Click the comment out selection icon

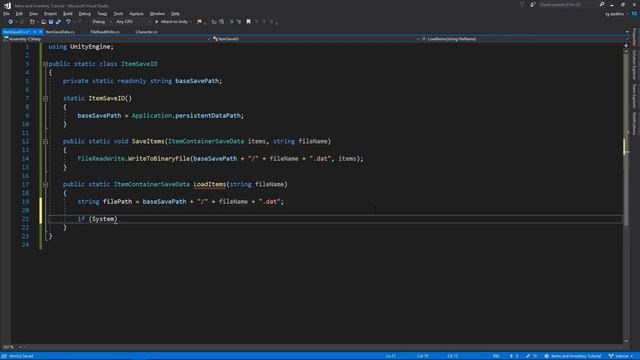coord(231,22)
